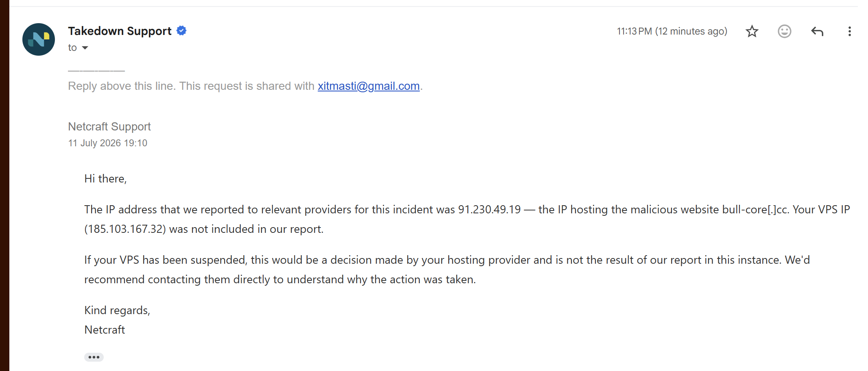The width and height of the screenshot is (868, 371).
Task: Click the VPS IP 185.103.167.32 text
Action: pyautogui.click(x=125, y=229)
